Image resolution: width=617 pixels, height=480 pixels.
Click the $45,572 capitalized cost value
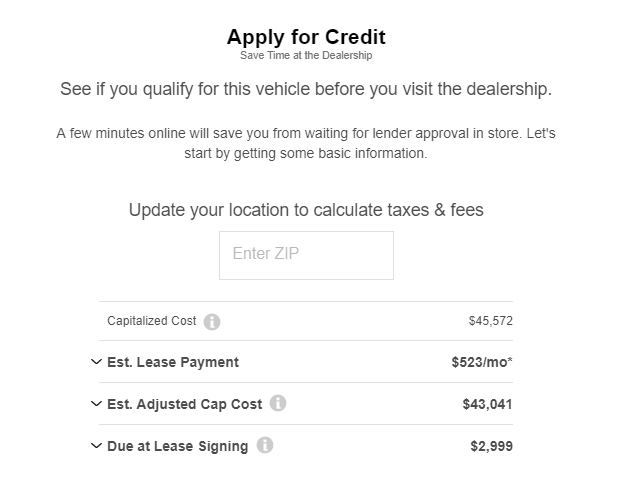click(x=490, y=321)
